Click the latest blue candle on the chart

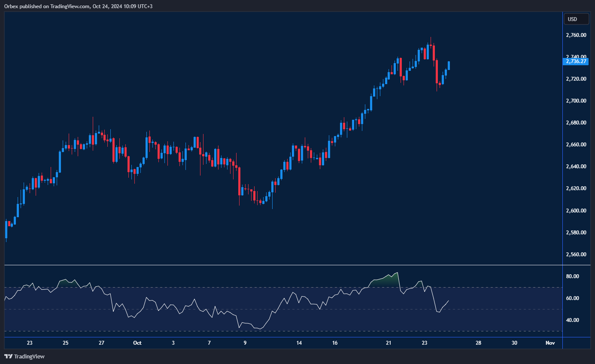pyautogui.click(x=449, y=65)
